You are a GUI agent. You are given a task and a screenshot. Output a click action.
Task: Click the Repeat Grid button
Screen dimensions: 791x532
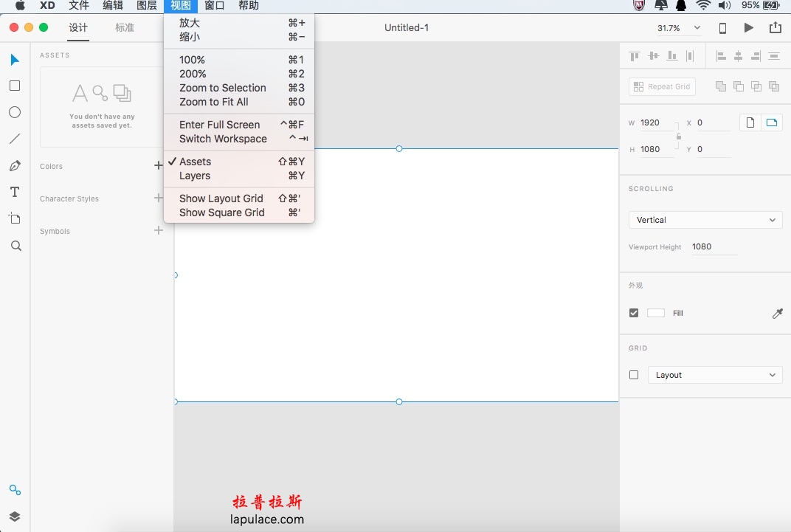pos(662,86)
